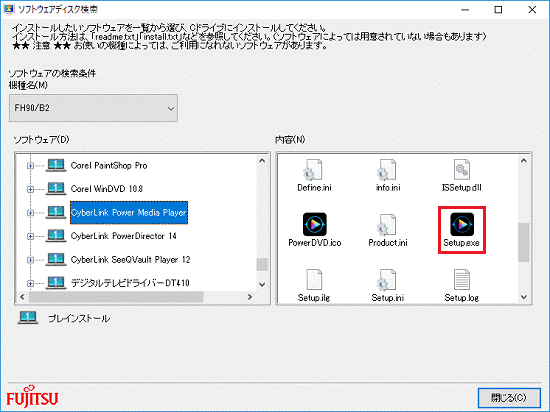This screenshot has width=550, height=412.
Task: Select CyberLink SeeQVault Player 12 entry
Action: (x=130, y=259)
